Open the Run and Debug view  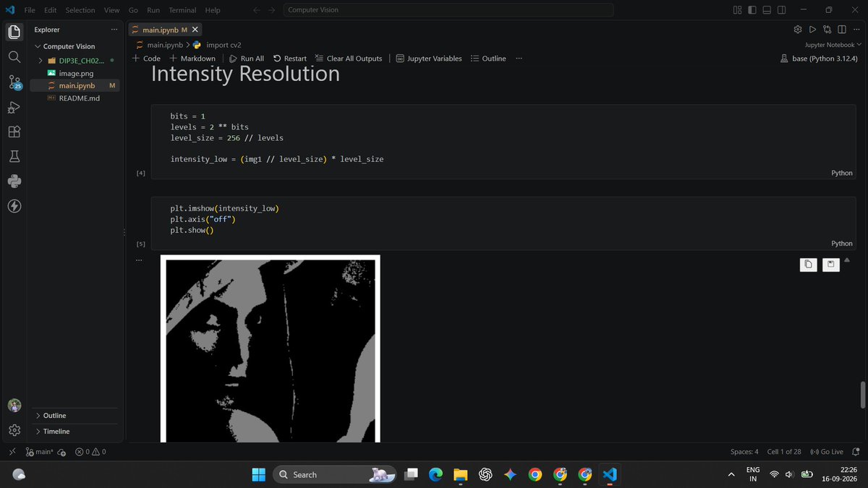click(14, 107)
